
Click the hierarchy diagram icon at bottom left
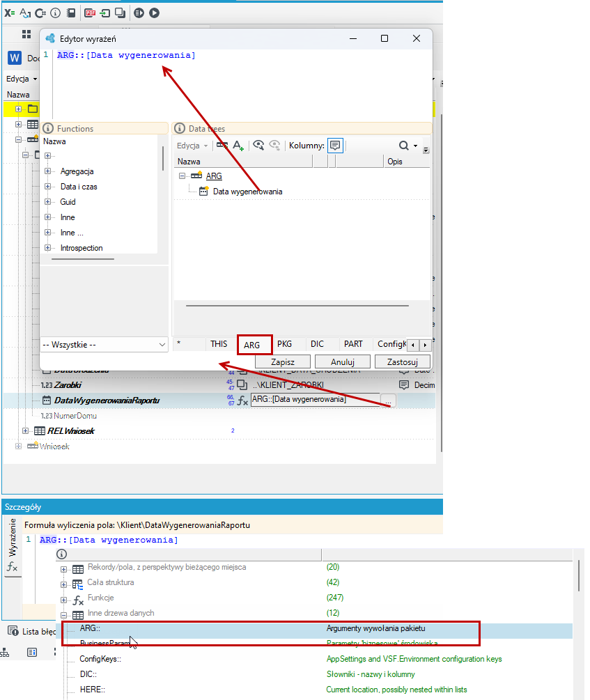(x=5, y=652)
